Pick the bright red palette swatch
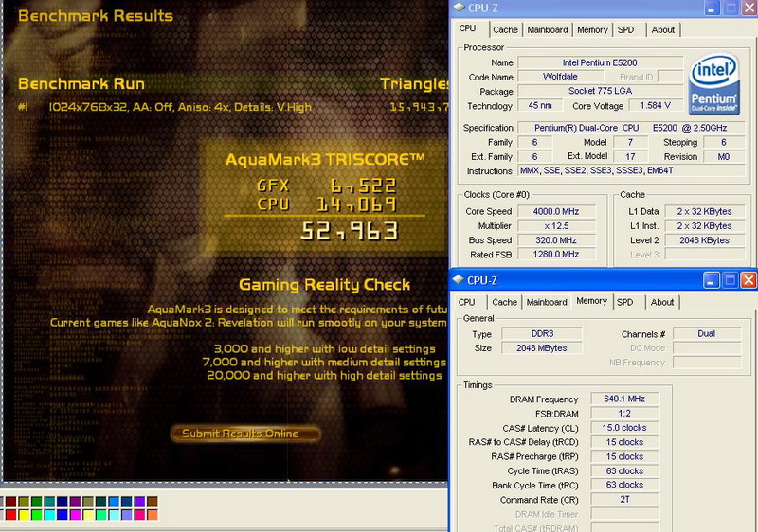 point(11,515)
